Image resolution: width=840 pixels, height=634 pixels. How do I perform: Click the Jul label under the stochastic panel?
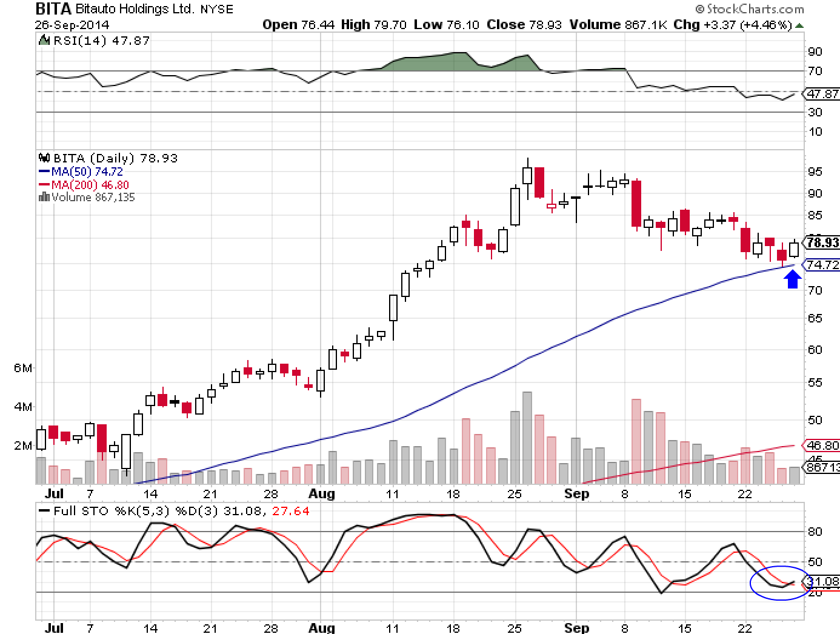pos(54,627)
